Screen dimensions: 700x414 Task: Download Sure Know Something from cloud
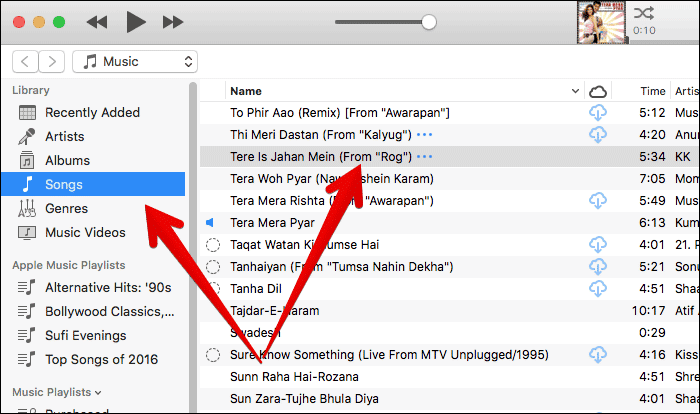tap(598, 355)
